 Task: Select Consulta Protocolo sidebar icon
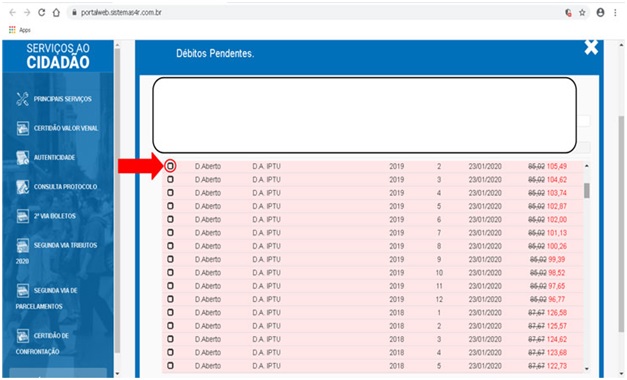point(22,186)
